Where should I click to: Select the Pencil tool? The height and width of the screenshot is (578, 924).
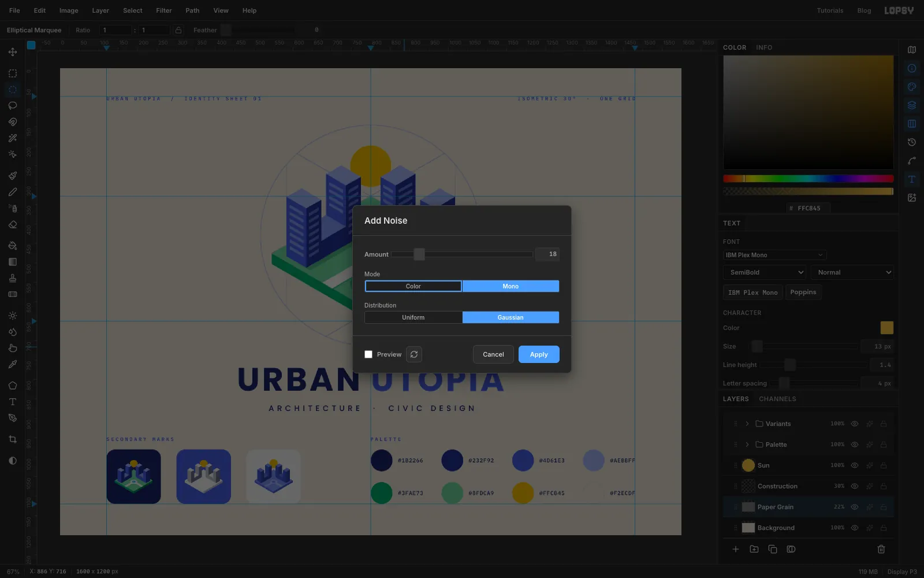[x=13, y=192]
